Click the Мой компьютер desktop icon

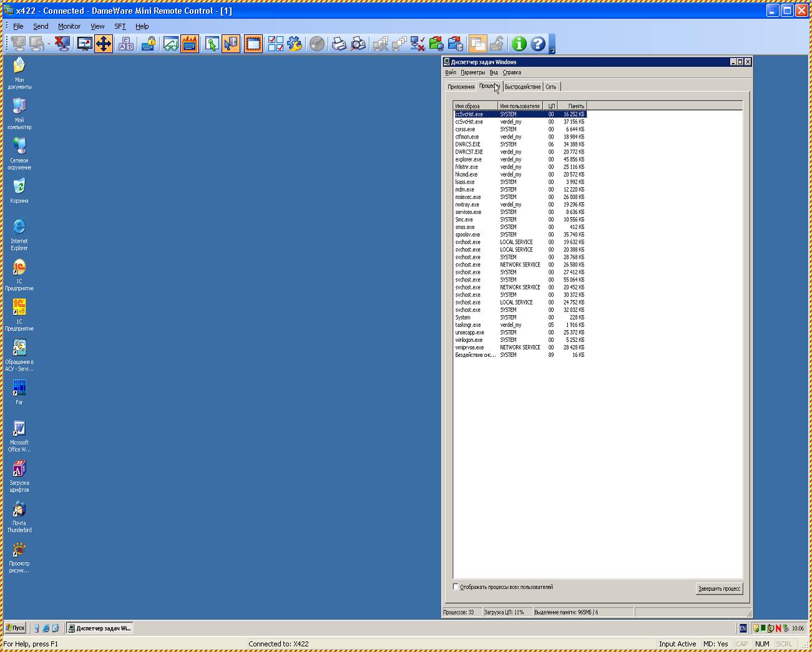[x=19, y=114]
